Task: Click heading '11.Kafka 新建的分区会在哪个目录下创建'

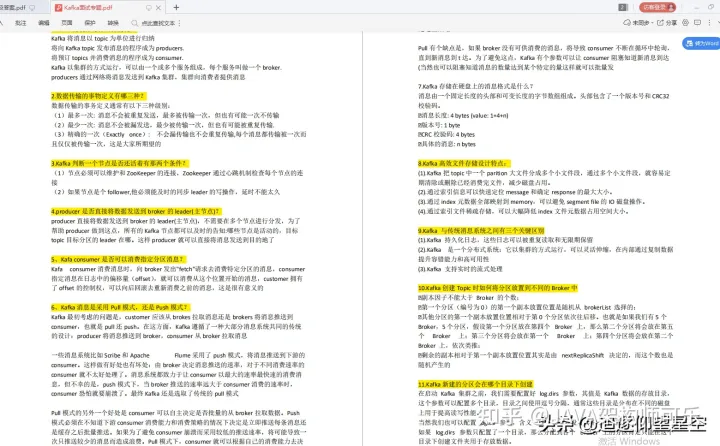Action: click(x=476, y=384)
